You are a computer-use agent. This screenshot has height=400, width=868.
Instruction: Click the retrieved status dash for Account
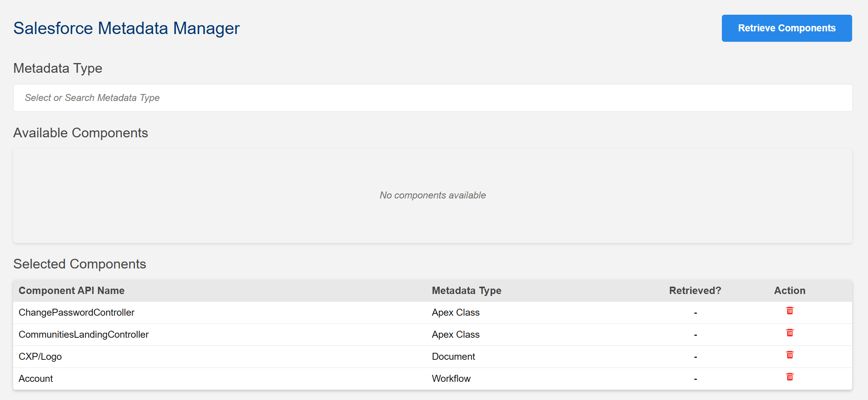[695, 379]
